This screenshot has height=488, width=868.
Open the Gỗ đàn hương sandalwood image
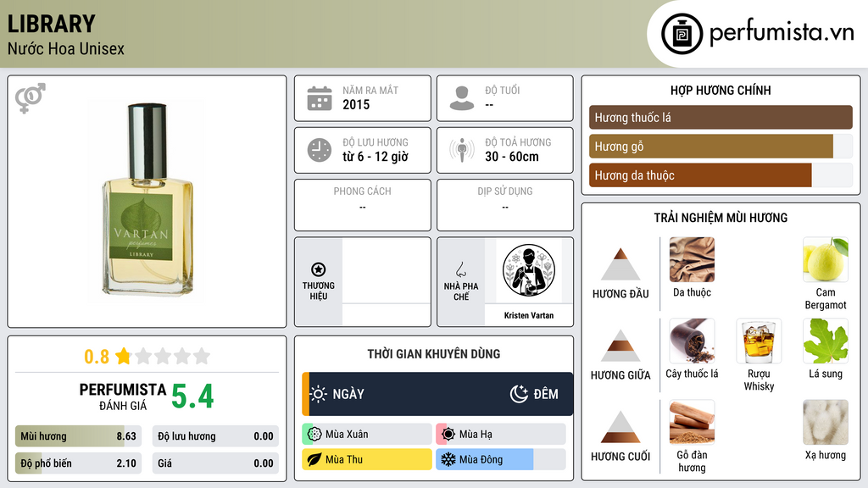point(692,422)
